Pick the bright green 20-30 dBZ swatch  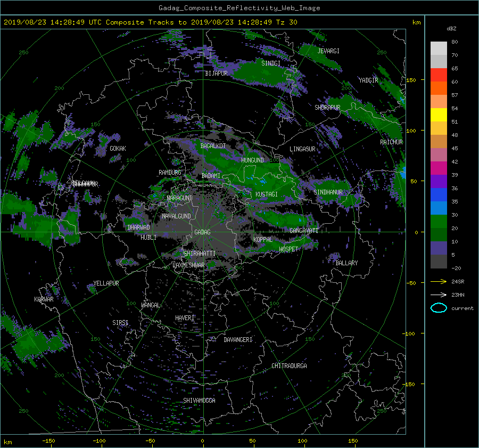[439, 222]
